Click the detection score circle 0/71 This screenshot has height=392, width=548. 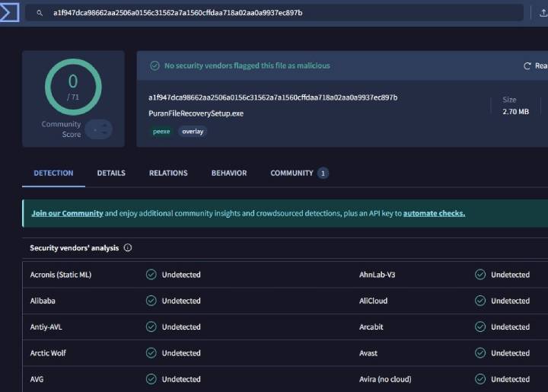point(73,87)
